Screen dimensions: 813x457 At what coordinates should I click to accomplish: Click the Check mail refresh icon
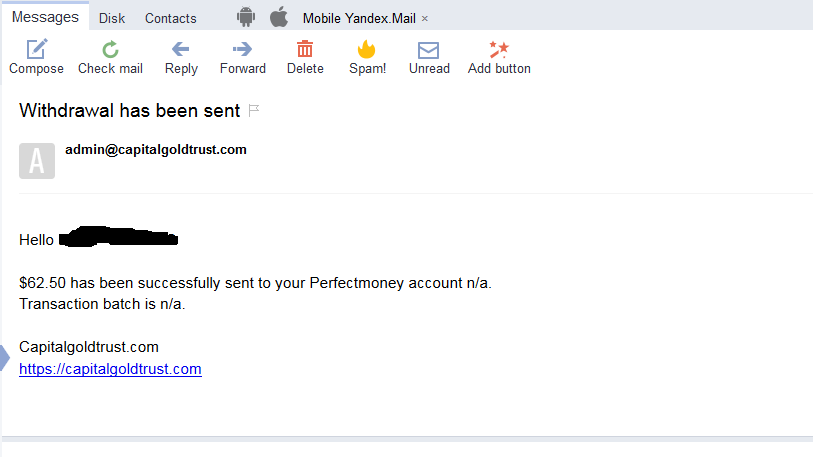pyautogui.click(x=110, y=49)
